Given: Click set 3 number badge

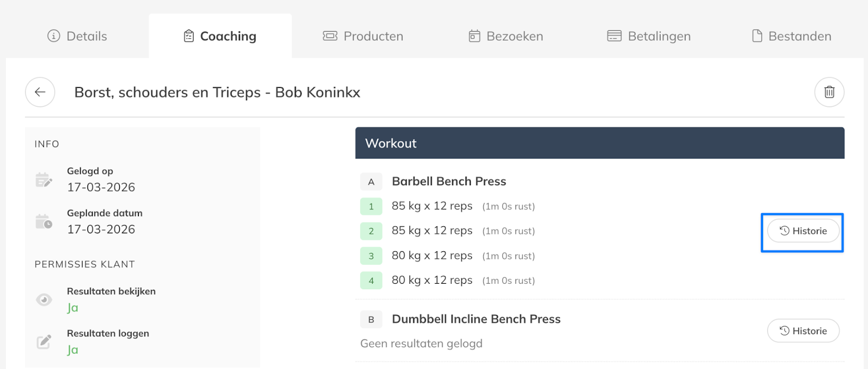Looking at the screenshot, I should click(x=371, y=256).
